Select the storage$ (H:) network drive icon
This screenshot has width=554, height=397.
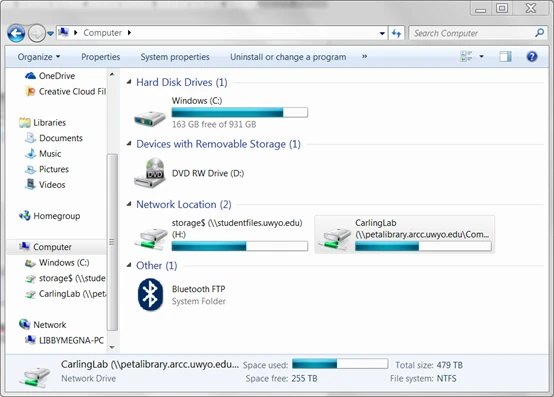pos(151,239)
